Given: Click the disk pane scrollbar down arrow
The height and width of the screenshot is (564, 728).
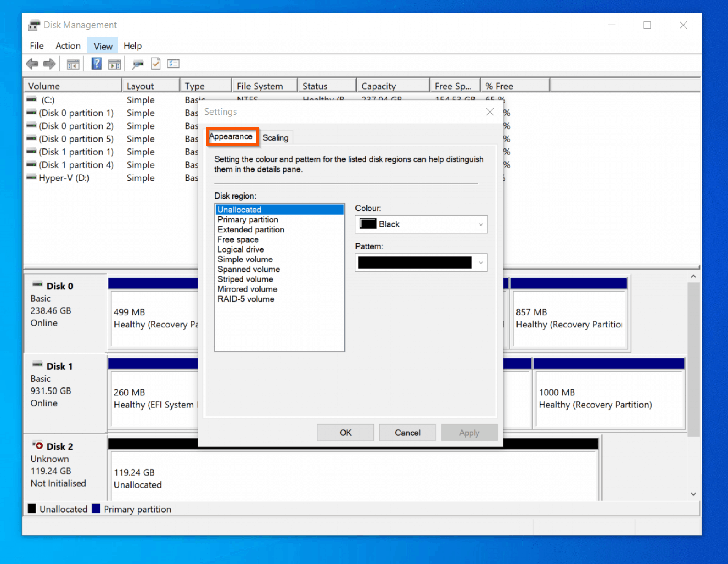Looking at the screenshot, I should coord(693,494).
